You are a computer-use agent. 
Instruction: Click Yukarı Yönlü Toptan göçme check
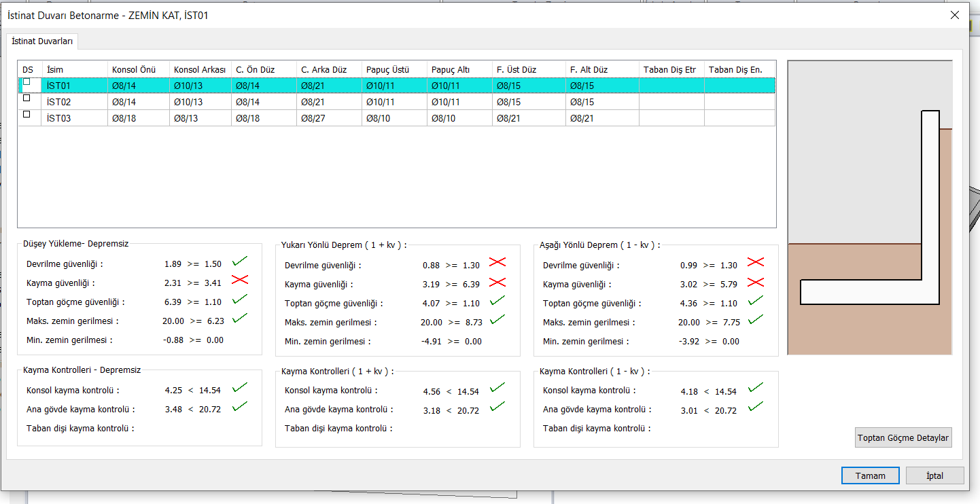(x=497, y=301)
